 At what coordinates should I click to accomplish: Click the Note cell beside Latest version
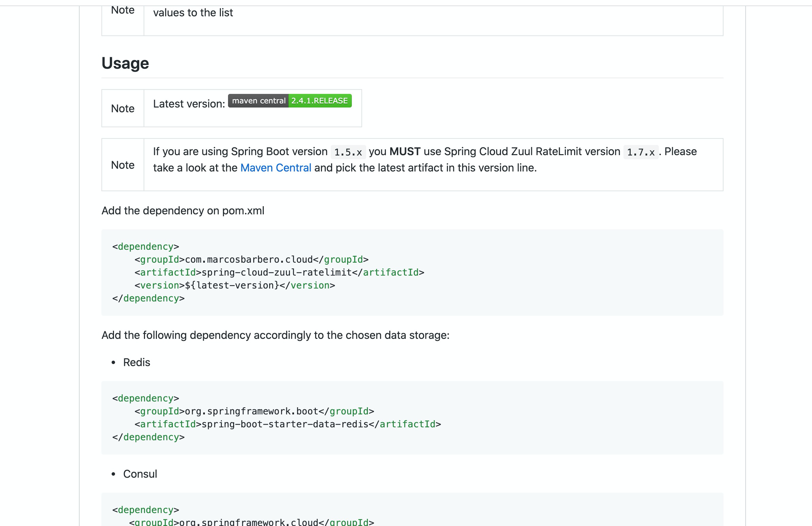pos(123,109)
